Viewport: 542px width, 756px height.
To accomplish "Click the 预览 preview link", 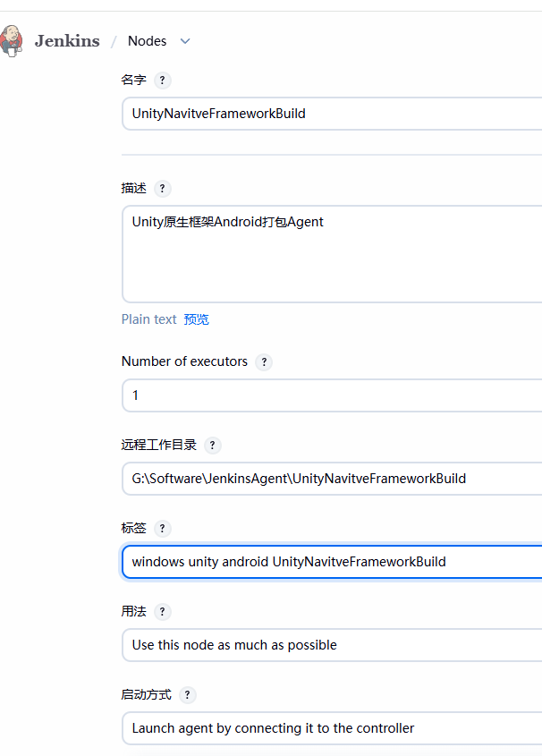I will tap(196, 319).
